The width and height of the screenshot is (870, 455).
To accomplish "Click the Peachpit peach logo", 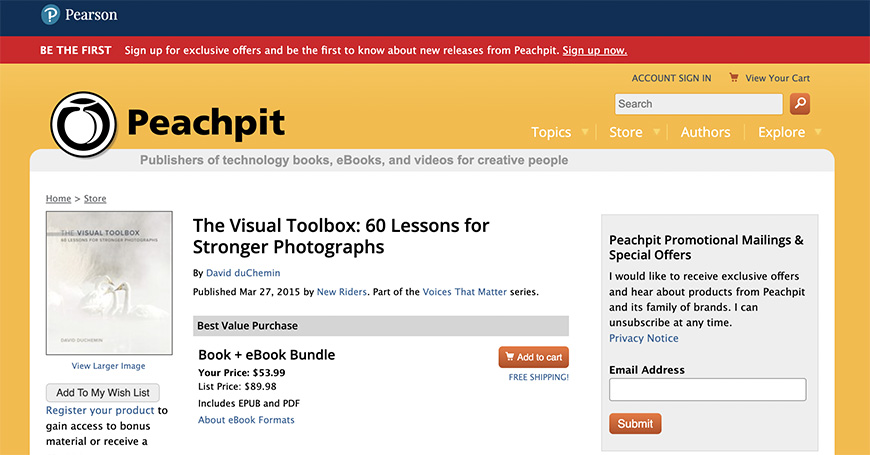I will 84,124.
